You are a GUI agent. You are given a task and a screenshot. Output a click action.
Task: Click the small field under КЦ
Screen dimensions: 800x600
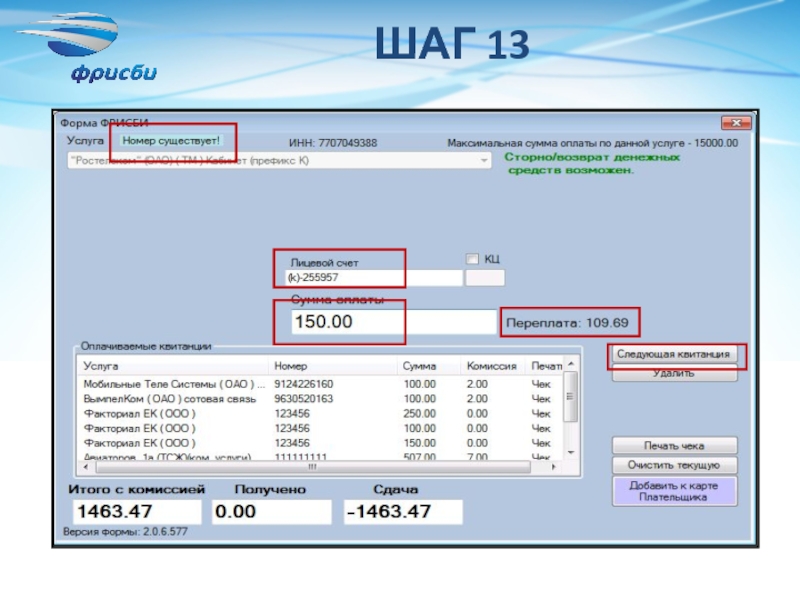(485, 278)
